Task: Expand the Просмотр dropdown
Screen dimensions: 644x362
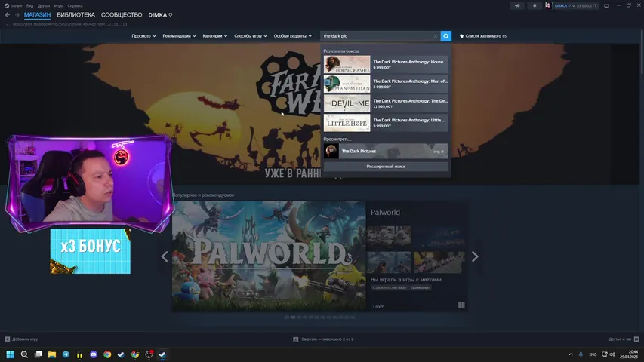Action: coord(143,36)
